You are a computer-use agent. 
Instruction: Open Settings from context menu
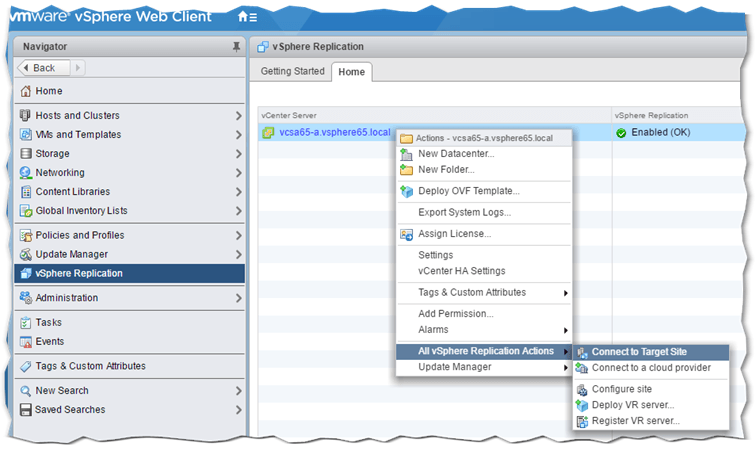coord(484,255)
